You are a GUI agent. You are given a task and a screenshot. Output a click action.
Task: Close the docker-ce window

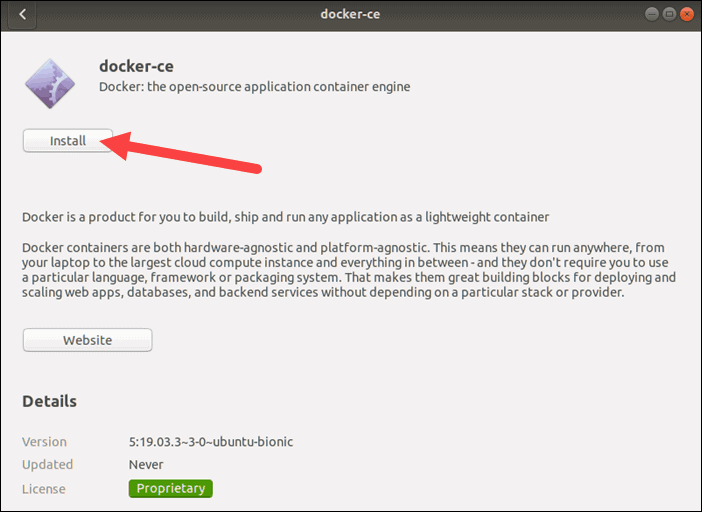[x=686, y=14]
